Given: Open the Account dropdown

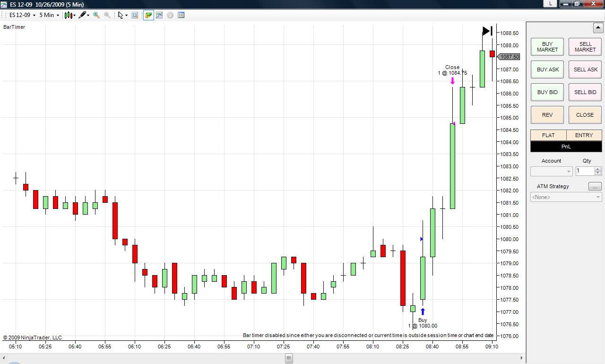Looking at the screenshot, I should 551,171.
